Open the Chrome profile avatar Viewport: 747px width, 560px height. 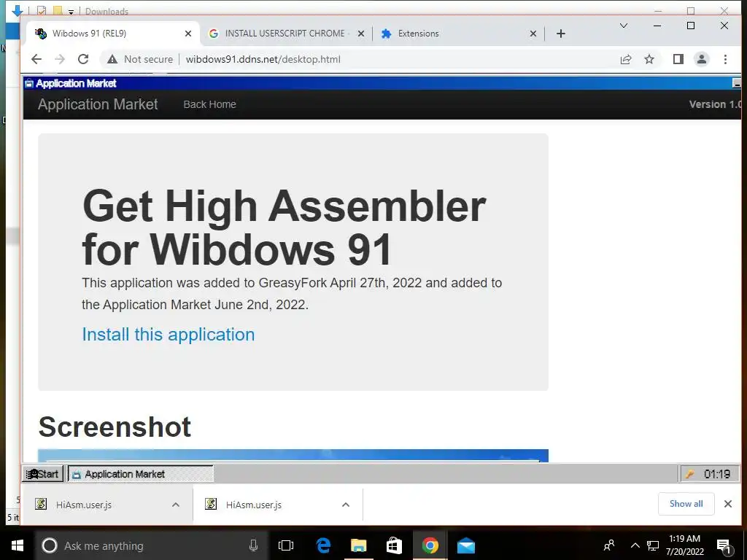(701, 59)
